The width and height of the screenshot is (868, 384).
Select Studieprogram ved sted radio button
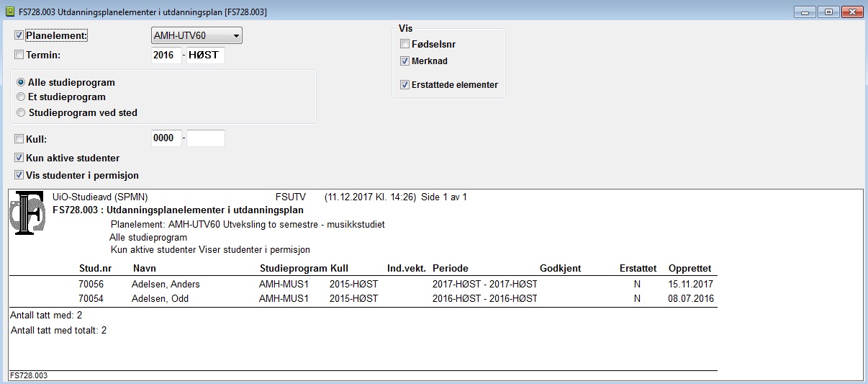21,113
